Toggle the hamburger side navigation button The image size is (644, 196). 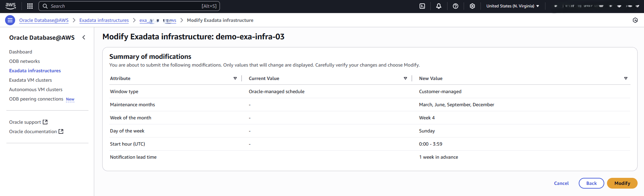pyautogui.click(x=10, y=20)
